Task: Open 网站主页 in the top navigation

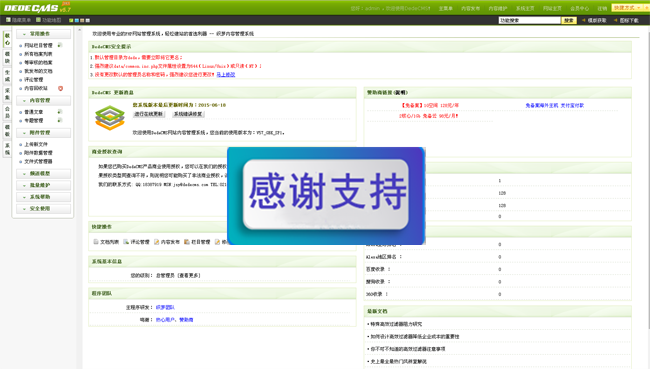Action: (x=552, y=8)
